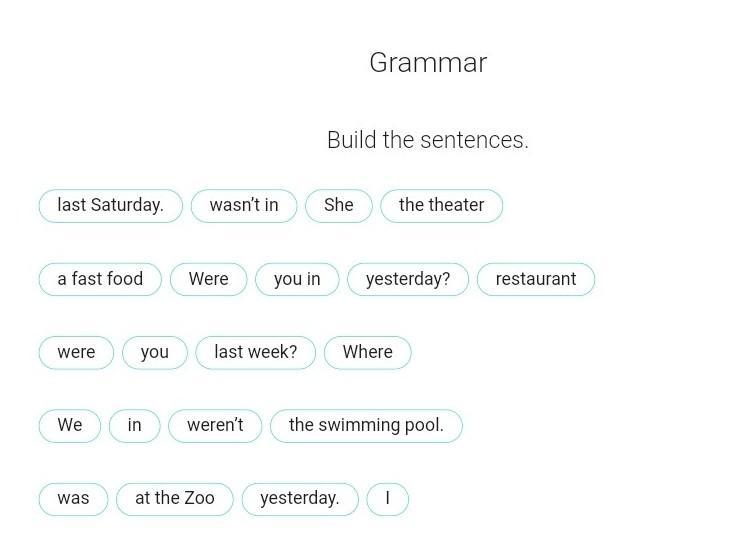Select the 'last Saturday.' word chip

[111, 206]
